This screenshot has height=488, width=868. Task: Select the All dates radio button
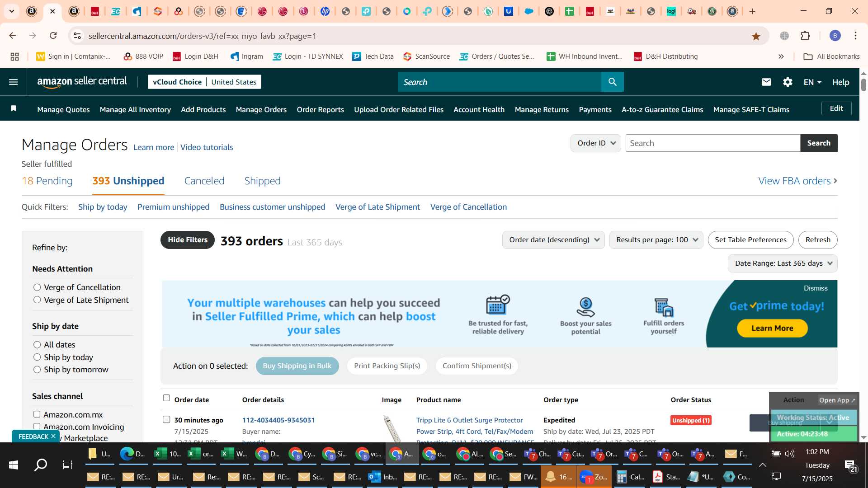(x=37, y=345)
